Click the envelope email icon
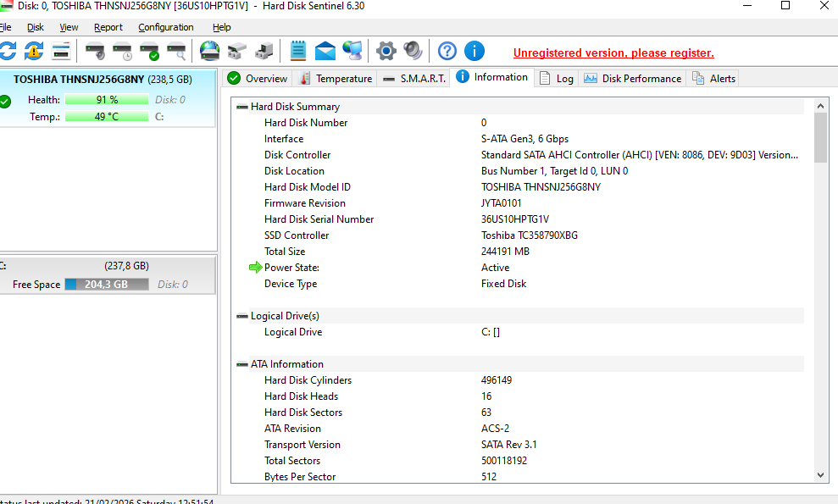The height and width of the screenshot is (504, 838). coord(325,51)
